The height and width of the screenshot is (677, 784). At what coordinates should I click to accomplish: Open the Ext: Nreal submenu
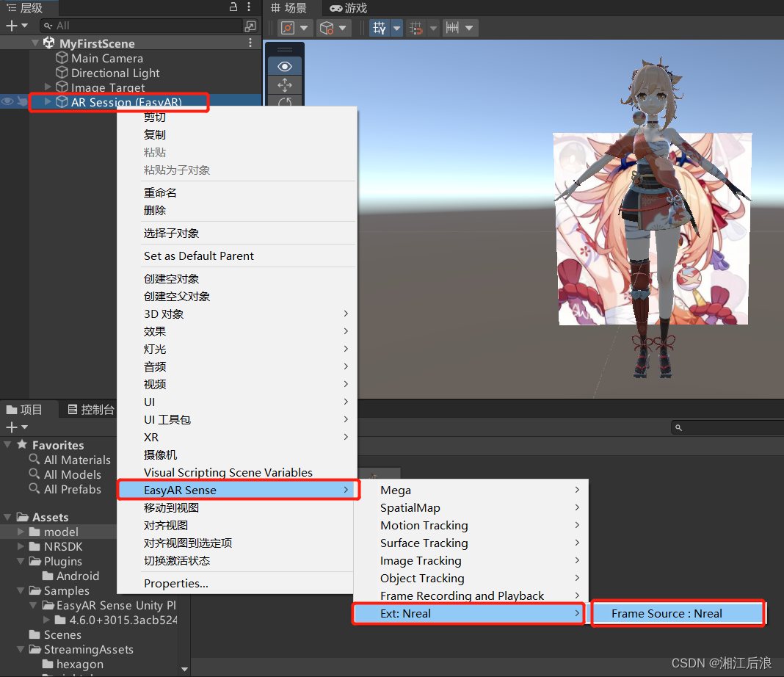(468, 614)
